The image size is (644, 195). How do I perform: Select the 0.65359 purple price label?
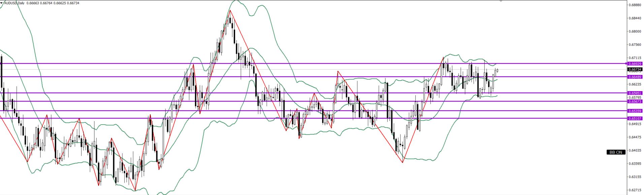click(635, 111)
